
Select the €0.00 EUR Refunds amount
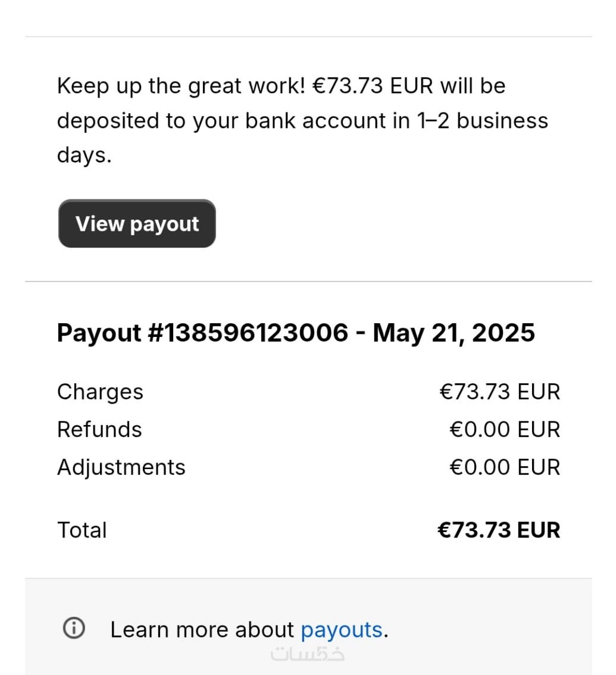[x=504, y=429]
